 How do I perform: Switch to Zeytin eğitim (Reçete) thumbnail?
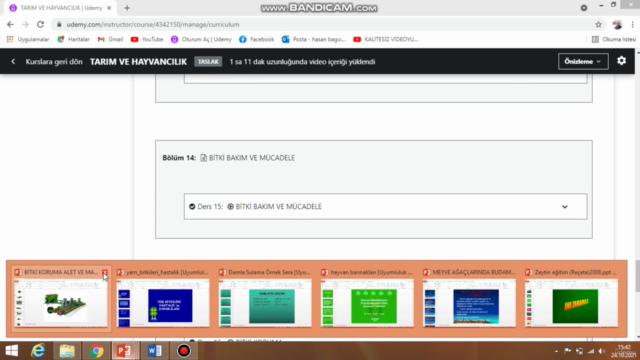[x=571, y=303]
